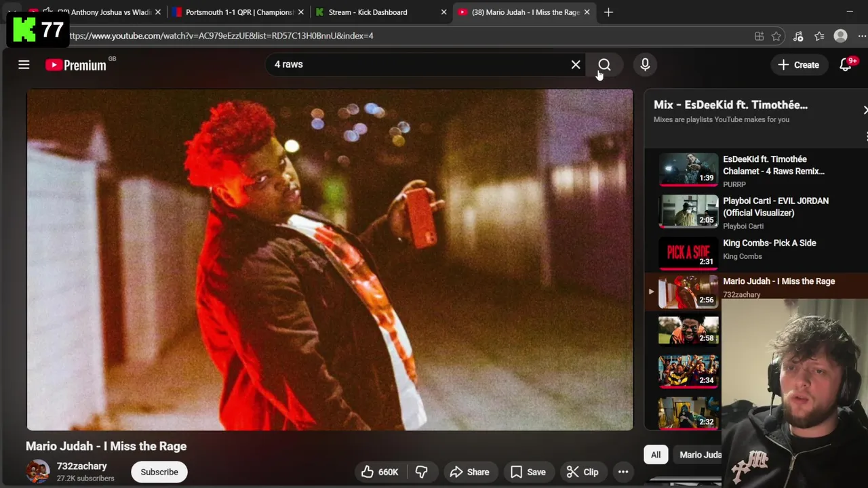Open the browser media control icon
The height and width of the screenshot is (488, 868).
[798, 36]
